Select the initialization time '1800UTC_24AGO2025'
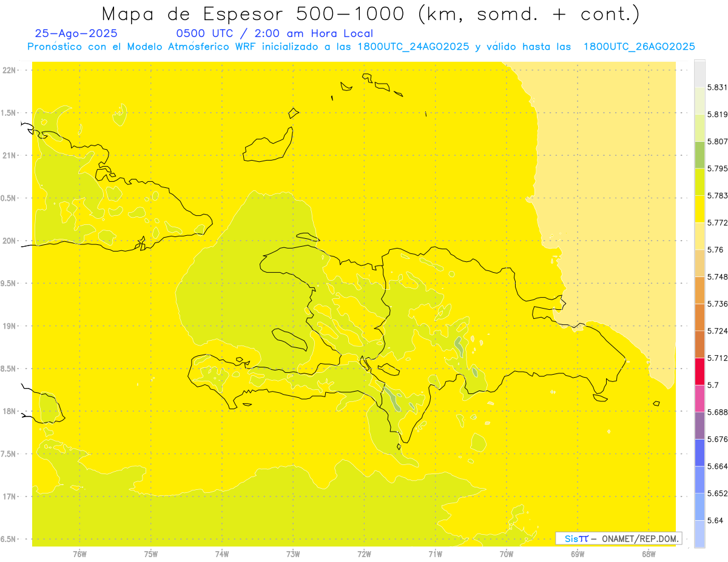Viewport: 728px width, 562px height. [414, 47]
